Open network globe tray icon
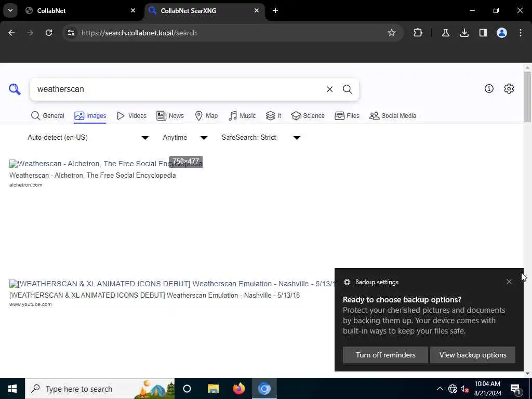Image resolution: width=532 pixels, height=399 pixels. [x=453, y=389]
